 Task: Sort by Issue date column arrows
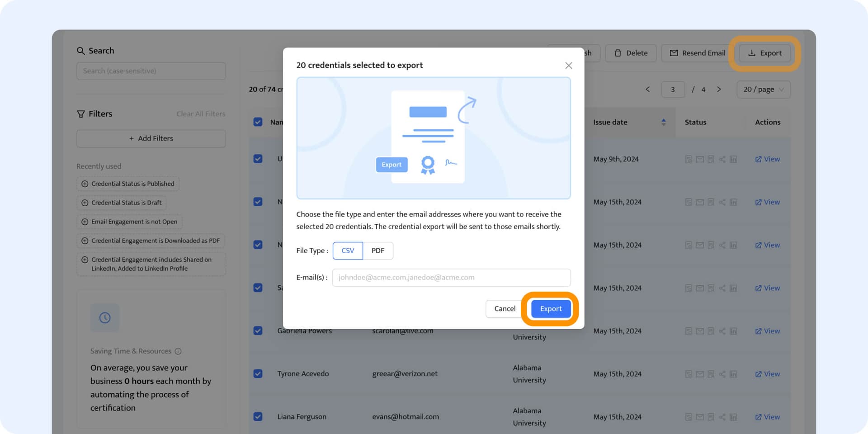663,122
